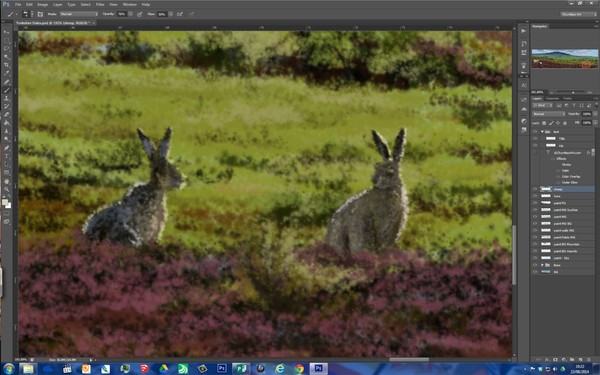Click the vertical canvas scrollbar

coord(514,254)
